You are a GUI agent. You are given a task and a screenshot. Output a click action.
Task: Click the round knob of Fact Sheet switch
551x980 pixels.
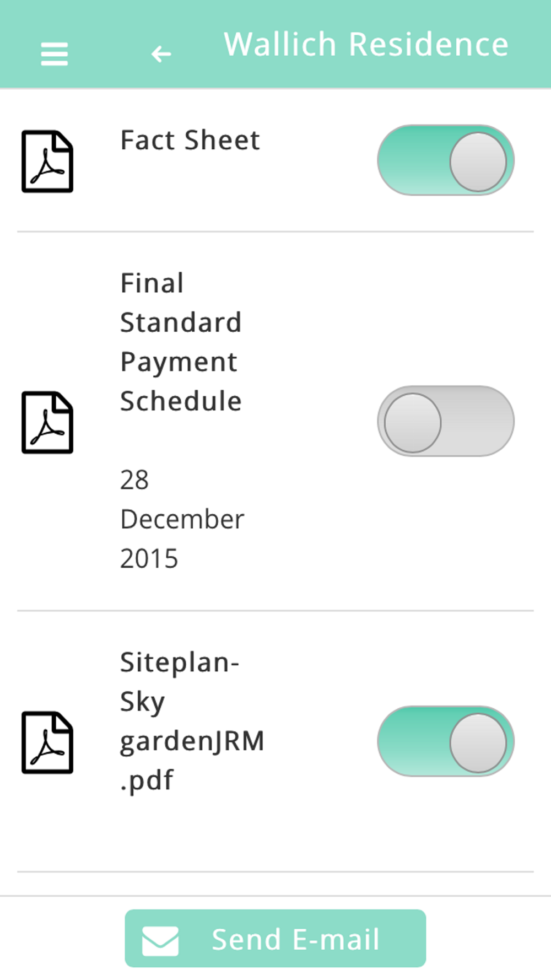click(478, 161)
